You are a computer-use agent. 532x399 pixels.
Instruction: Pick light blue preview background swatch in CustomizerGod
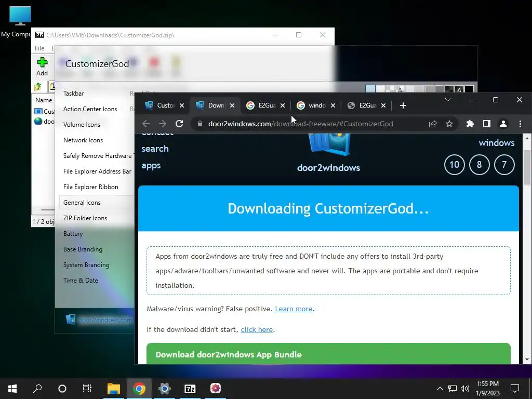(370, 89)
